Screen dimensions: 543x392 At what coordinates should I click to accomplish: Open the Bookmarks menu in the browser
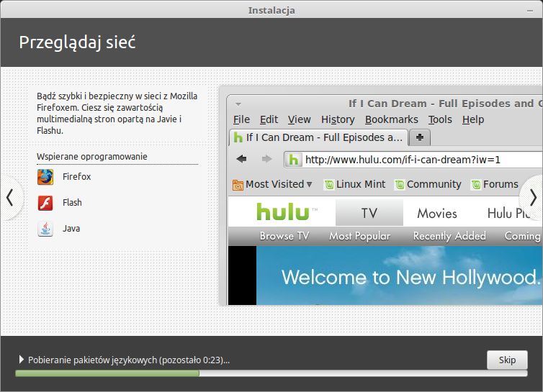[391, 119]
